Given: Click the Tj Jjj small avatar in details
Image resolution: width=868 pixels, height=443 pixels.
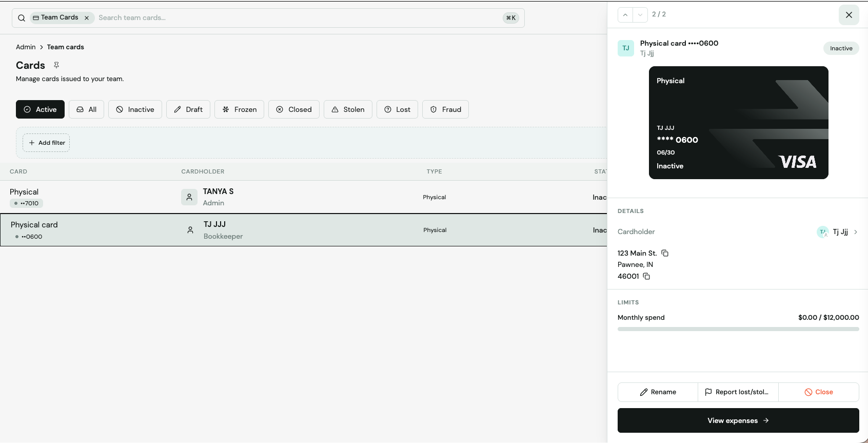Looking at the screenshot, I should point(823,232).
